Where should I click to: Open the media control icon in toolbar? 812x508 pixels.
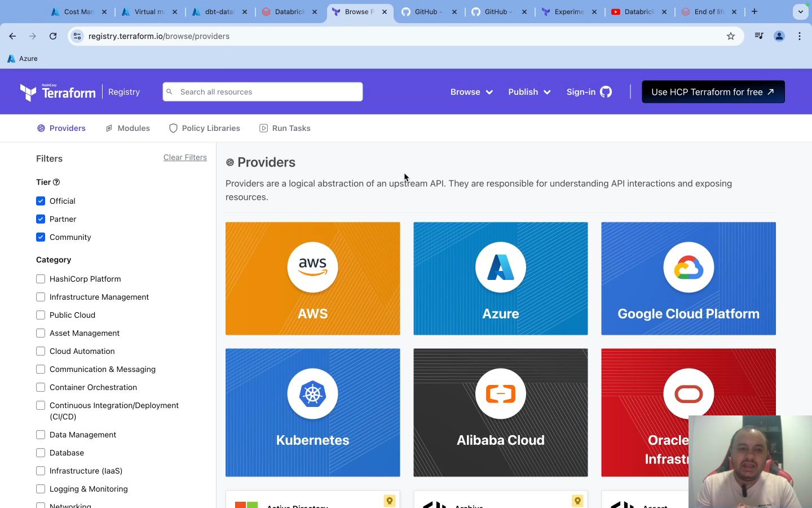coord(759,36)
